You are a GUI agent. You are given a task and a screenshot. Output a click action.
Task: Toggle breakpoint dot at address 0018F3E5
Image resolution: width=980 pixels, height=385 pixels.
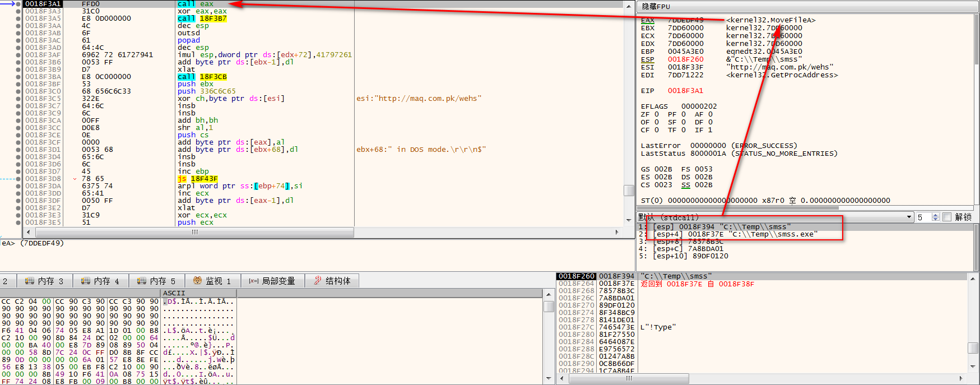(18, 222)
